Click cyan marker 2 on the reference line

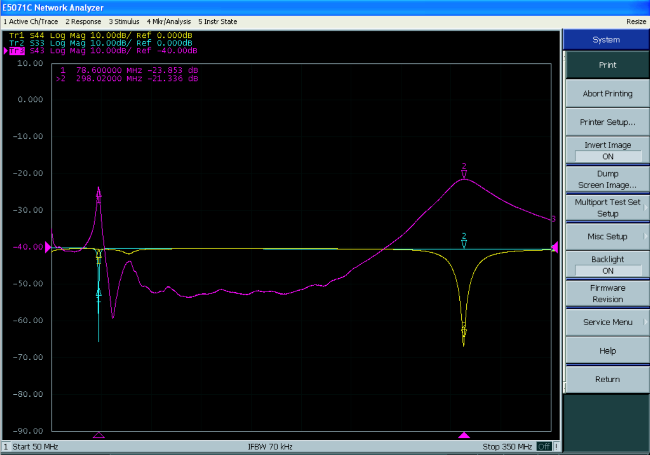pyautogui.click(x=464, y=240)
